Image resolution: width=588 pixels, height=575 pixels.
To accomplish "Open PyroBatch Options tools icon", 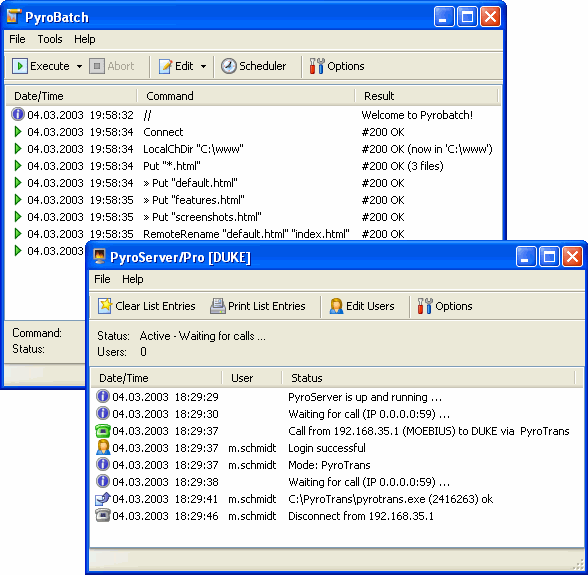I will coord(317,66).
